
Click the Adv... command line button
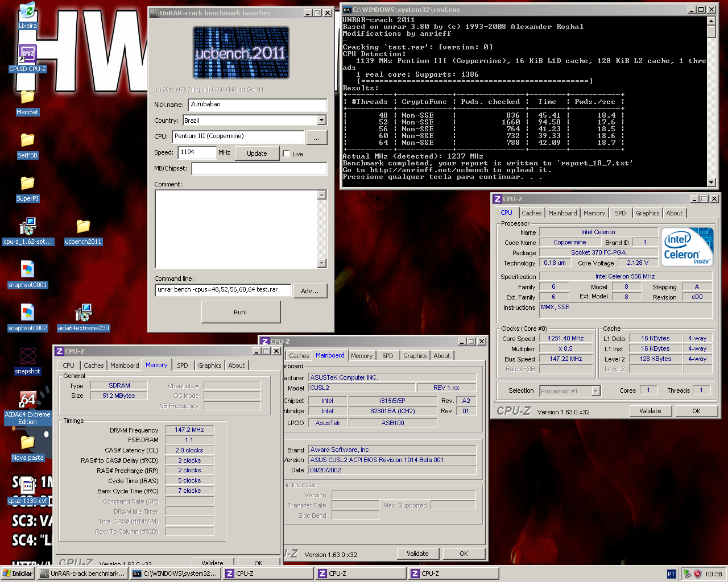(310, 291)
